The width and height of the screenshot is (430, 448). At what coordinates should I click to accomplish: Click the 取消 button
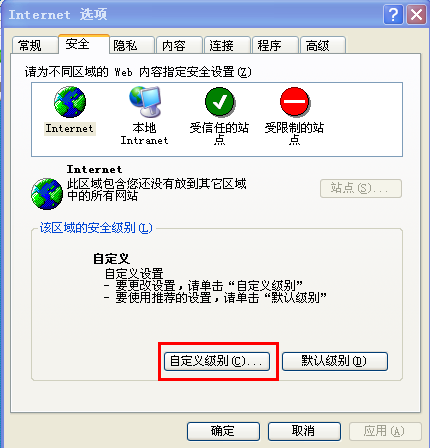304,431
